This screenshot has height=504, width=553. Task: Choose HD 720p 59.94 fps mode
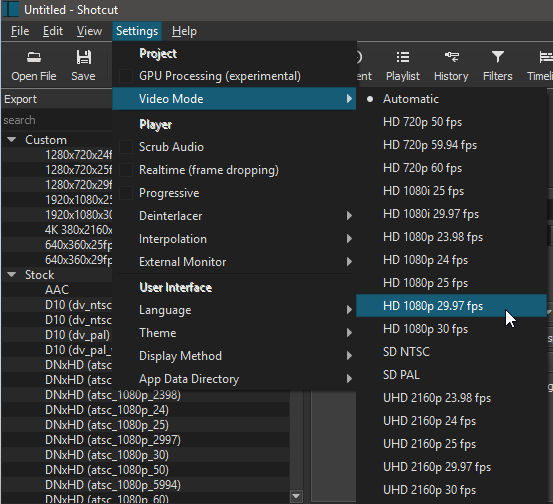[x=451, y=145]
